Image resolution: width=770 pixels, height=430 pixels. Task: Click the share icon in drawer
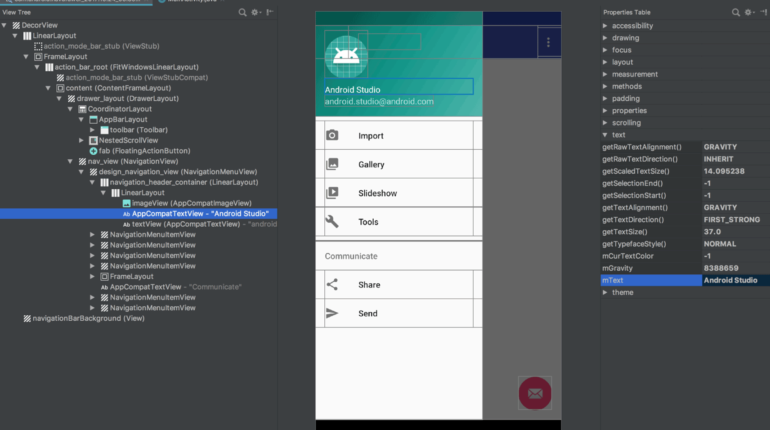tap(332, 284)
